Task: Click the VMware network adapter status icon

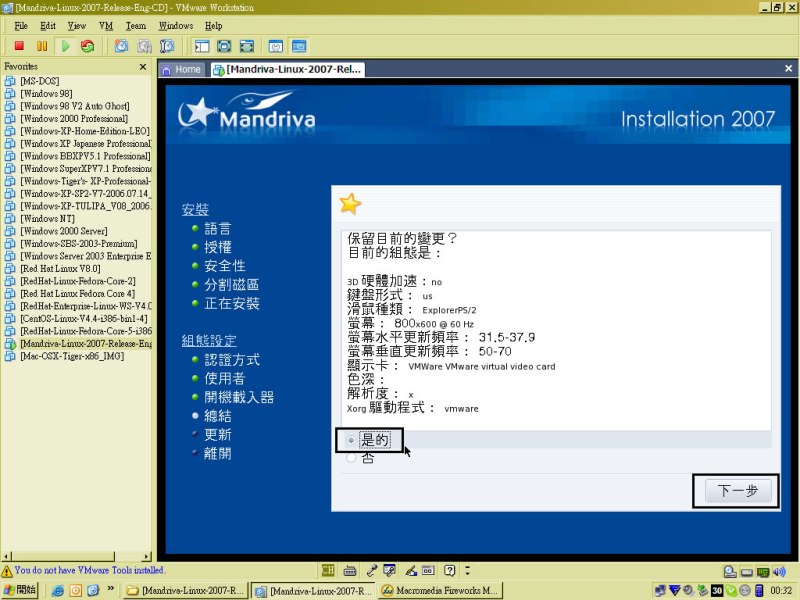Action: click(763, 571)
